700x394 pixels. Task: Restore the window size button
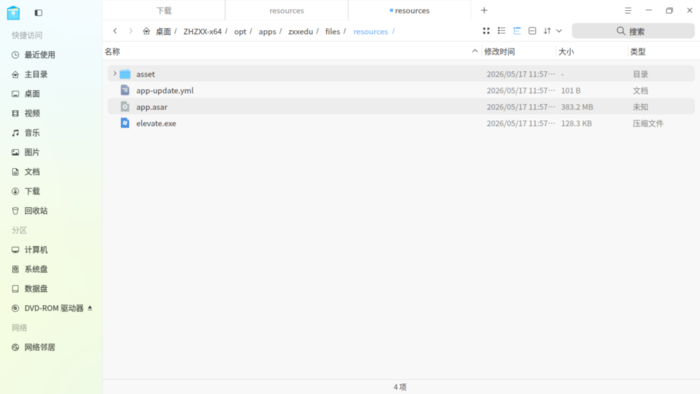pos(669,10)
